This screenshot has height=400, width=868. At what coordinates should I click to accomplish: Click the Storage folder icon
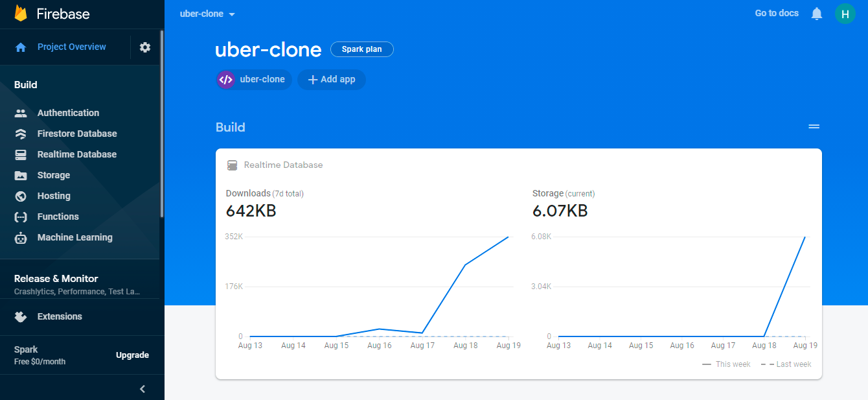(21, 175)
